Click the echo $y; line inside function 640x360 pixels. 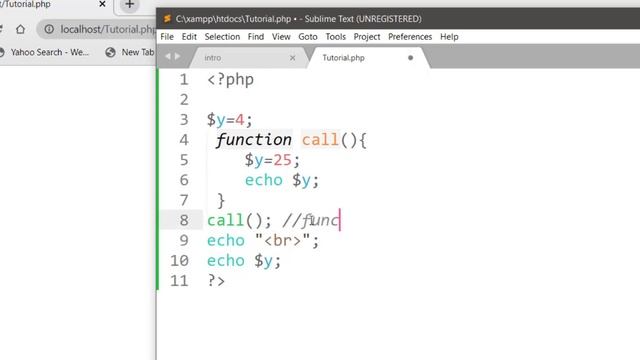coord(282,180)
